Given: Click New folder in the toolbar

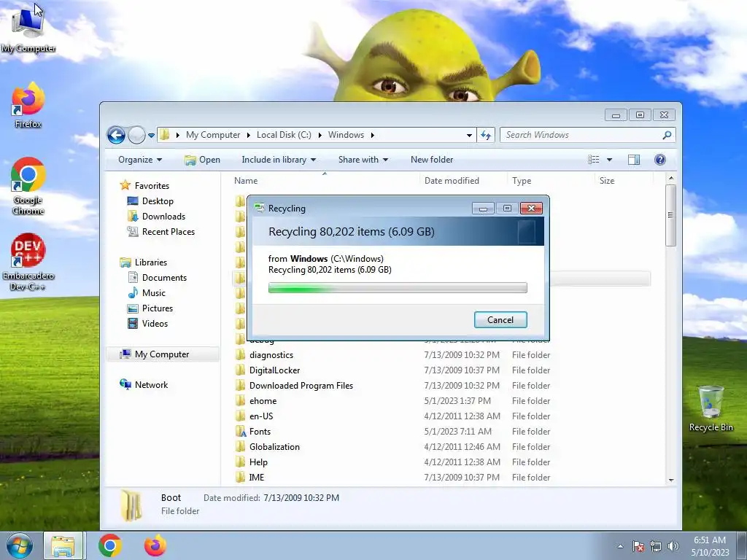Looking at the screenshot, I should tap(432, 160).
